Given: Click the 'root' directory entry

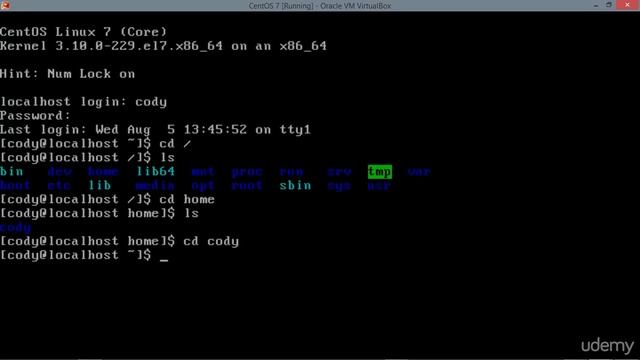Looking at the screenshot, I should (x=247, y=185).
